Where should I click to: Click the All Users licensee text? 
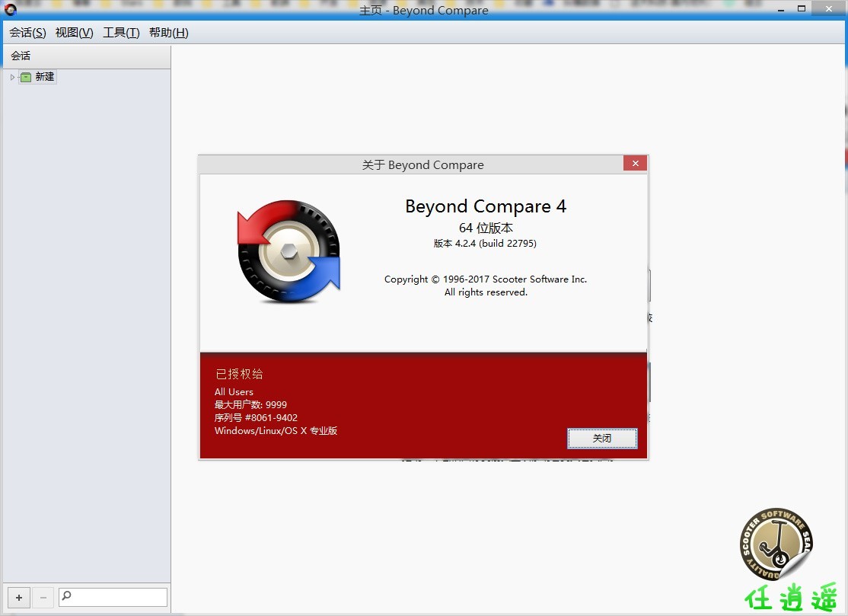234,391
